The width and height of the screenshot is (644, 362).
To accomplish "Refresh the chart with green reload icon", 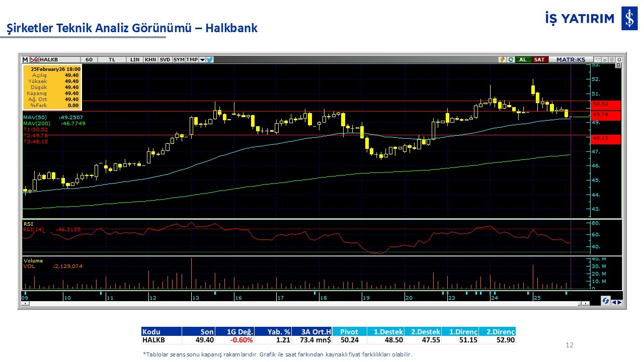I will coord(511,59).
